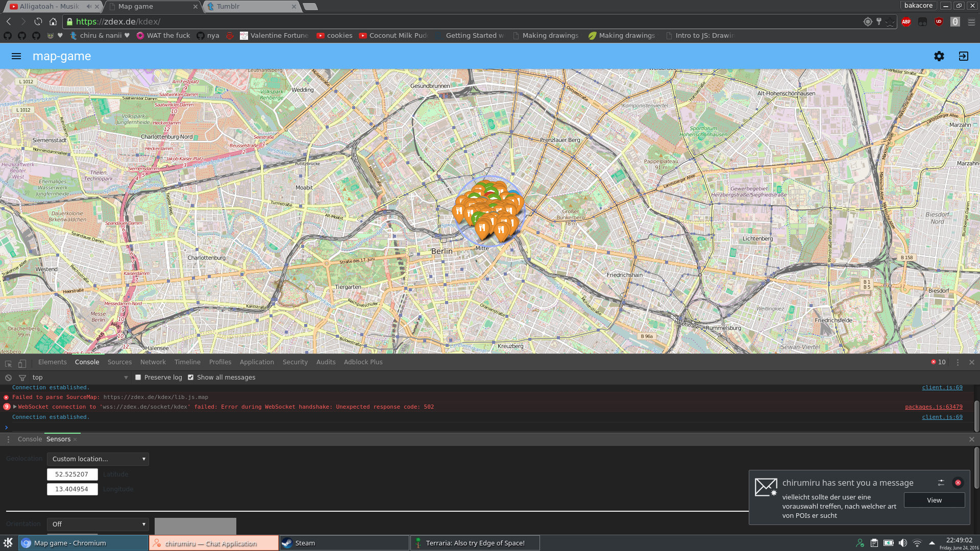Click the address bar URL

point(118,21)
